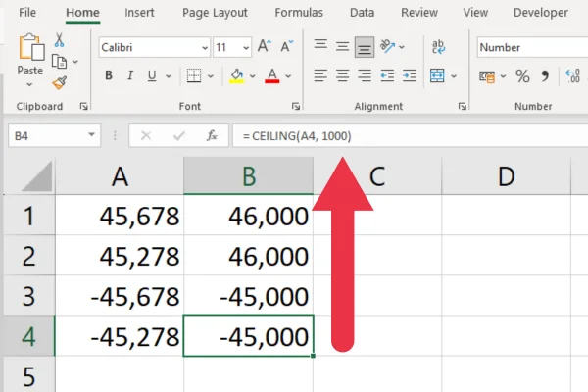Expand the Borders dropdown arrow

coord(211,76)
